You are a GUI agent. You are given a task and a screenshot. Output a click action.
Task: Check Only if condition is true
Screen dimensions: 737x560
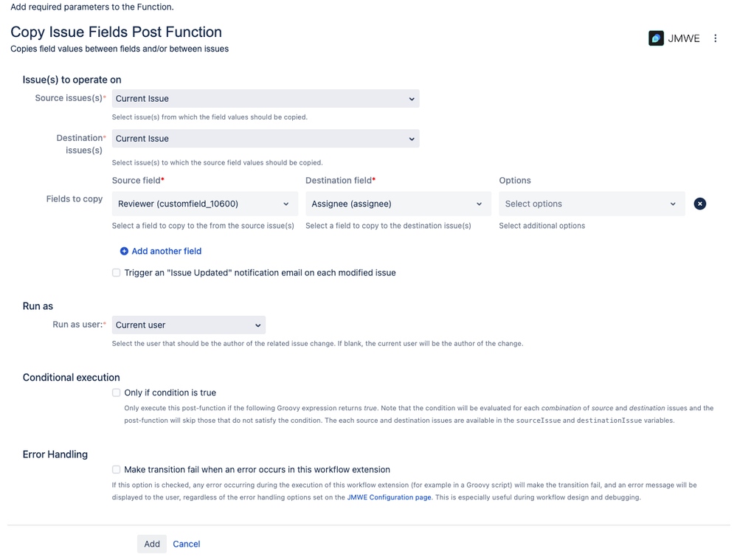(x=117, y=393)
